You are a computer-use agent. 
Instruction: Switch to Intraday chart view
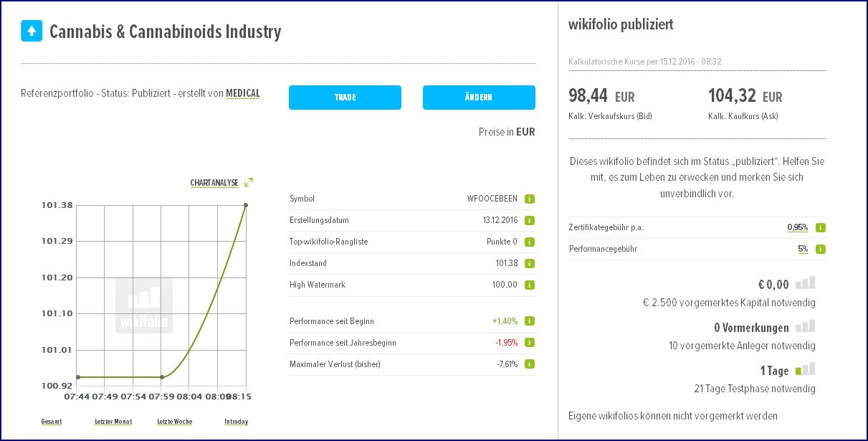pos(236,422)
